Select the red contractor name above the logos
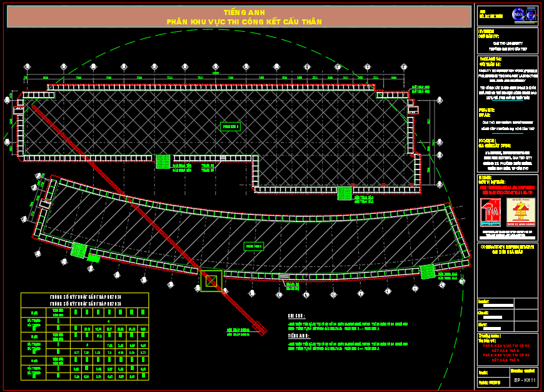 click(507, 189)
